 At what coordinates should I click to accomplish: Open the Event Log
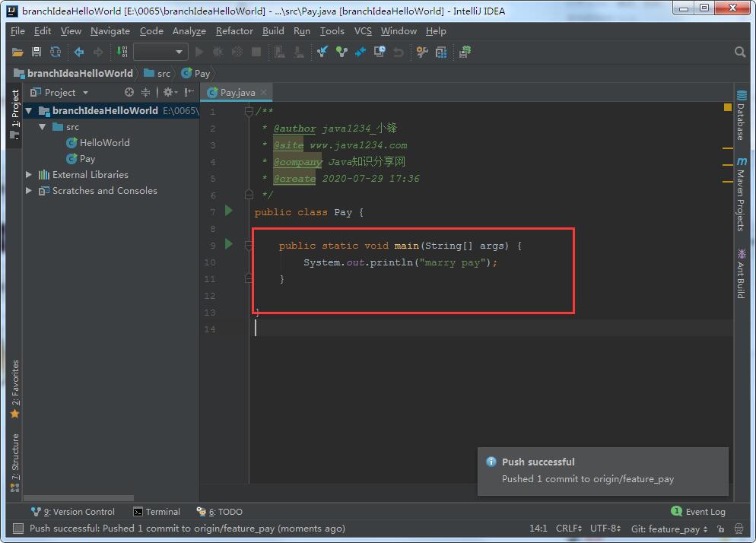698,512
